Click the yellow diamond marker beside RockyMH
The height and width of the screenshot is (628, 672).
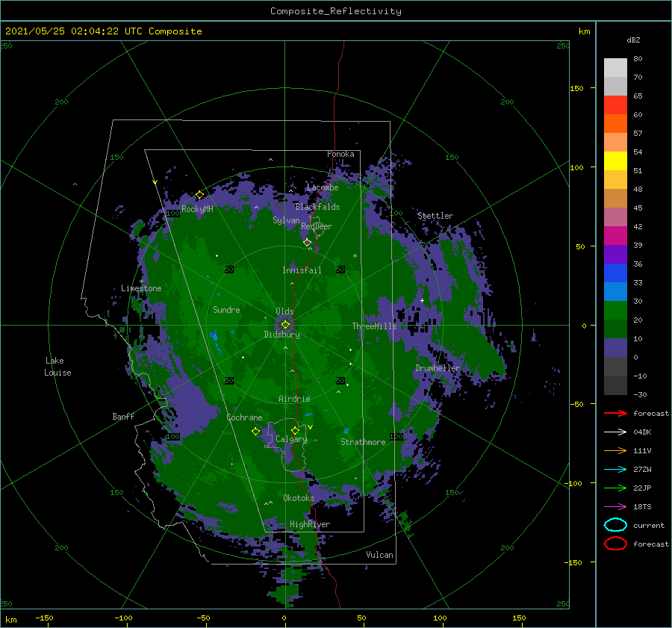pos(199,195)
